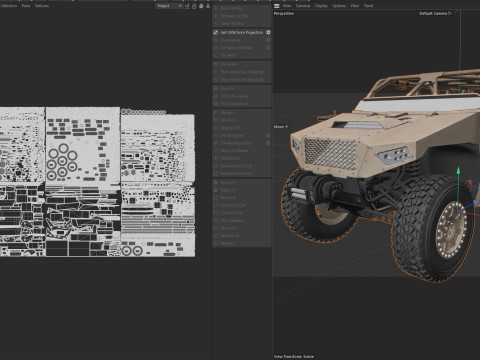
Task: Click the lock icon beside Project dropdown
Action: (x=194, y=6)
